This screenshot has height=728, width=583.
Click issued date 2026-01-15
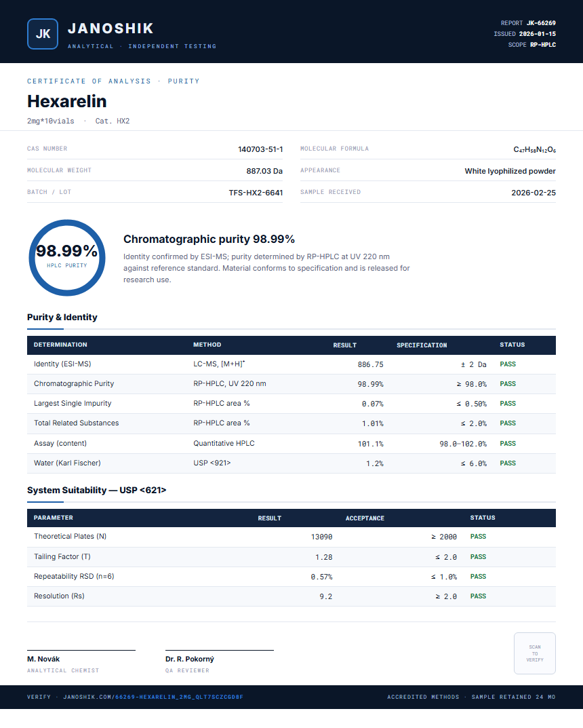pos(537,34)
